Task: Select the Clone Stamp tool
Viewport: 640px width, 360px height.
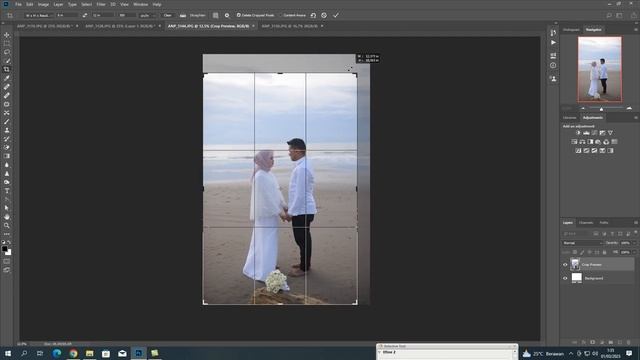Action: pyautogui.click(x=7, y=130)
